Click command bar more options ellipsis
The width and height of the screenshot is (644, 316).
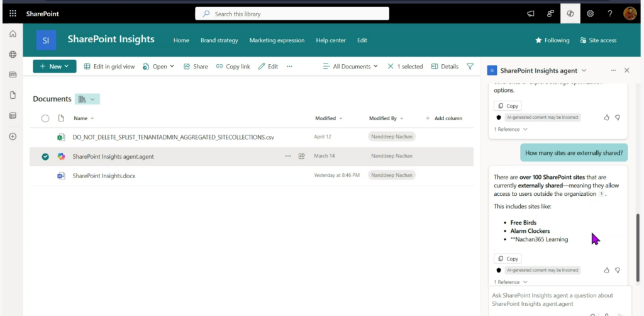pyautogui.click(x=289, y=66)
